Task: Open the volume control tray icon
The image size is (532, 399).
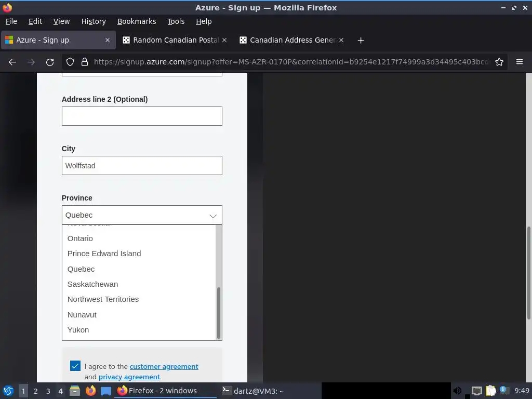Action: (x=457, y=391)
